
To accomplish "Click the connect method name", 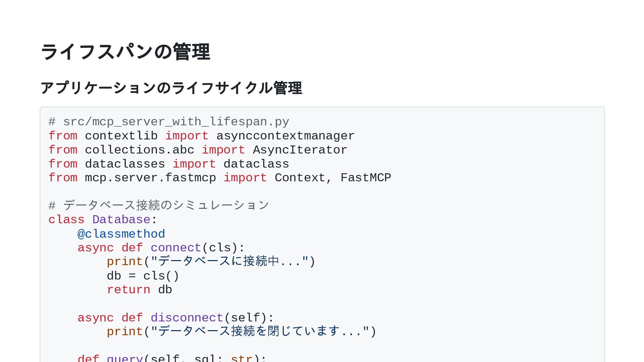I will (x=176, y=248).
